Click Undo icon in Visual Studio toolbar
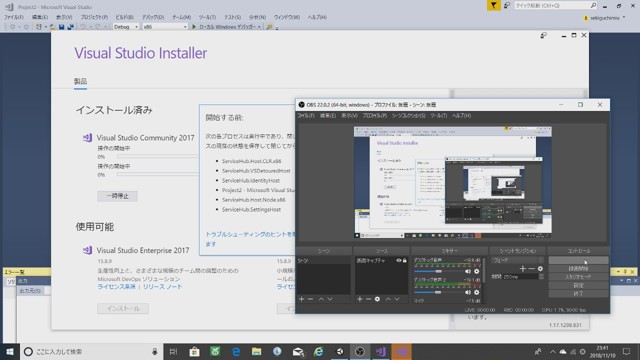 pyautogui.click(x=83, y=27)
